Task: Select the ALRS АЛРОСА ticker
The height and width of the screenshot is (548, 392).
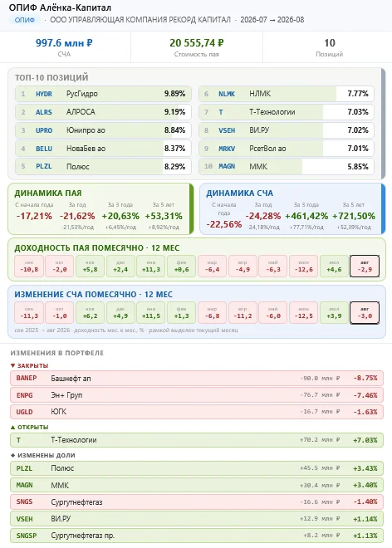Action: tap(44, 112)
